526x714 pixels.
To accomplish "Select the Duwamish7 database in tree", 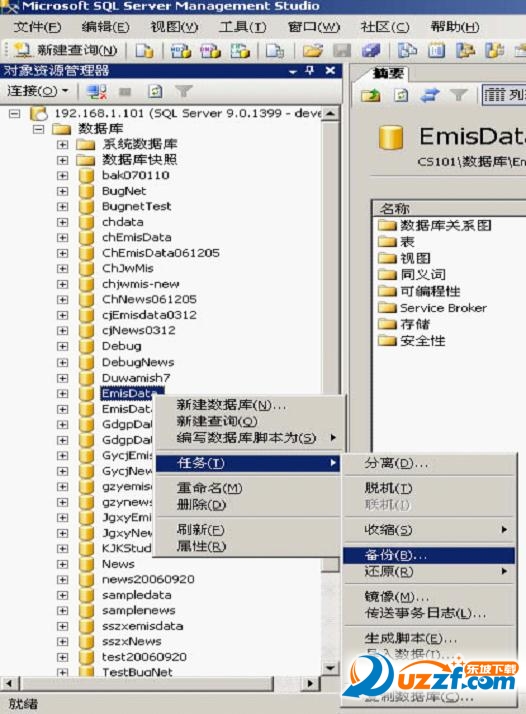I will tap(136, 378).
